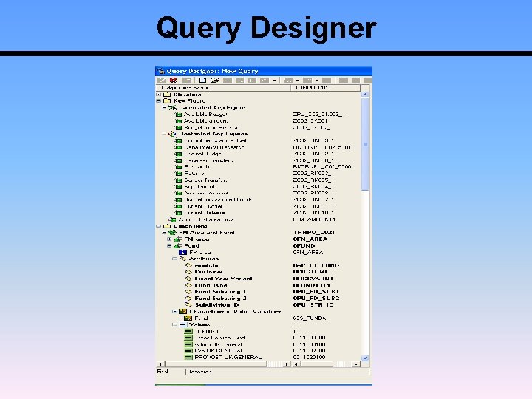Click the Fund variable icon

188,318
